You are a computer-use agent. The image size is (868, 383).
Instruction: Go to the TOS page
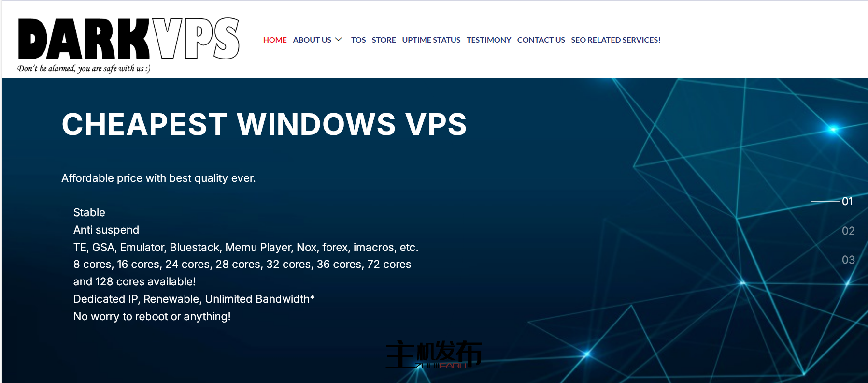click(x=358, y=40)
